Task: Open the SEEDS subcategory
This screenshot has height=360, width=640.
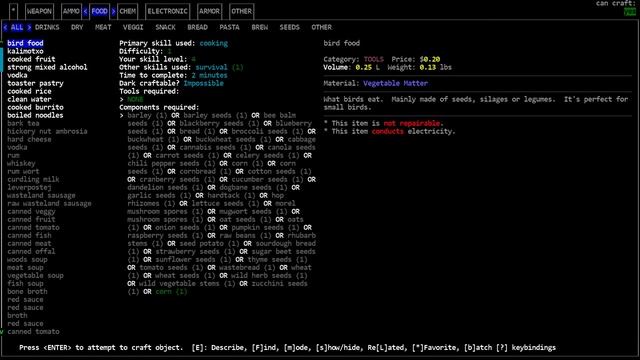Action: [289, 27]
